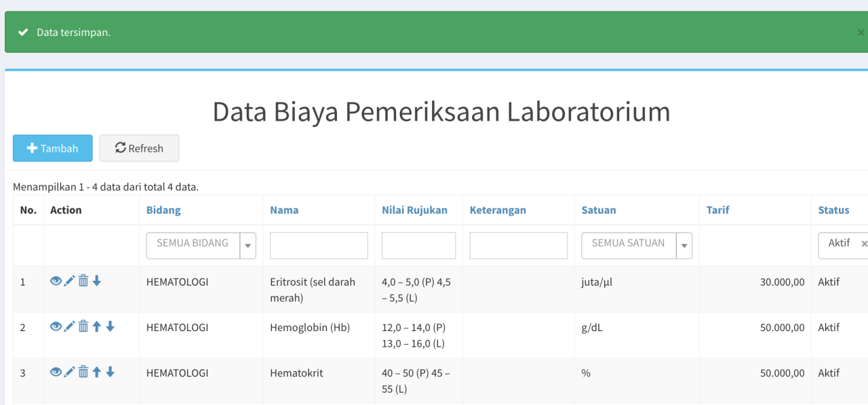Screen dimensions: 868x405
Task: Delete the Hemoglobin (Hb) row trash icon
Action: [83, 327]
